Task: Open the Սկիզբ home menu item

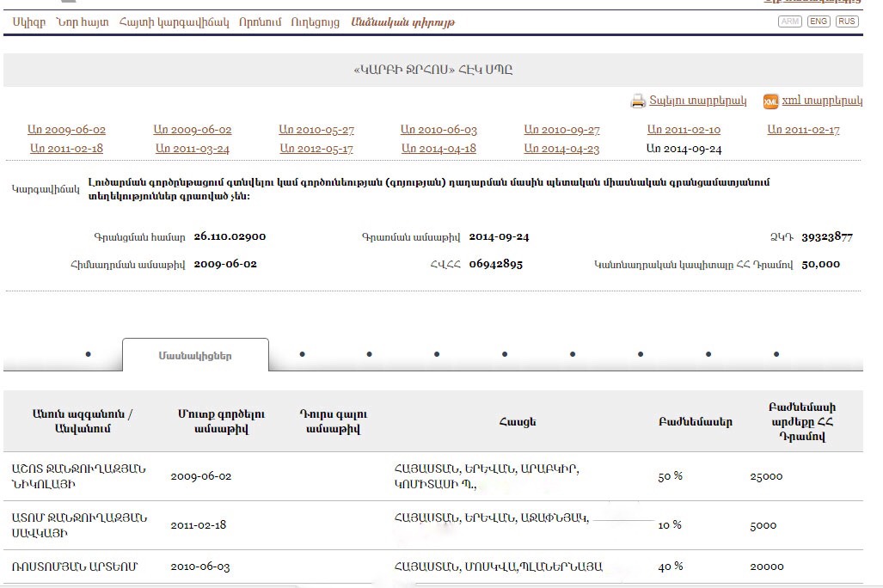Action: click(x=29, y=22)
